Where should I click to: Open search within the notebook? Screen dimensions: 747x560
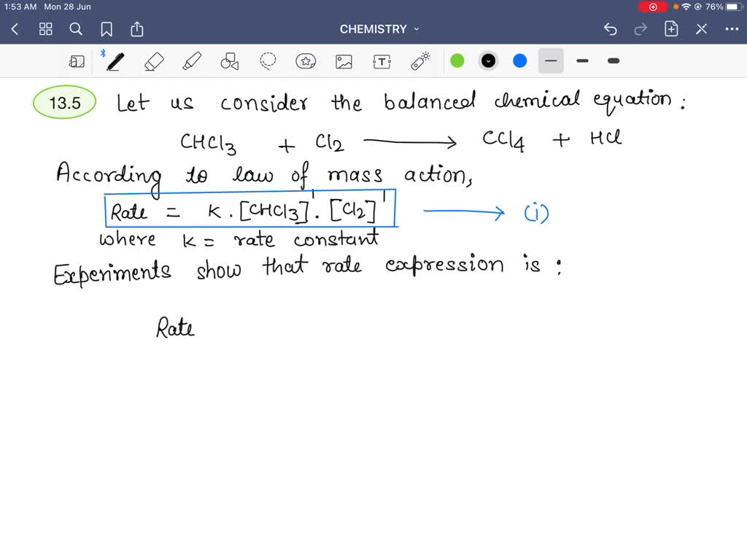[x=76, y=29]
